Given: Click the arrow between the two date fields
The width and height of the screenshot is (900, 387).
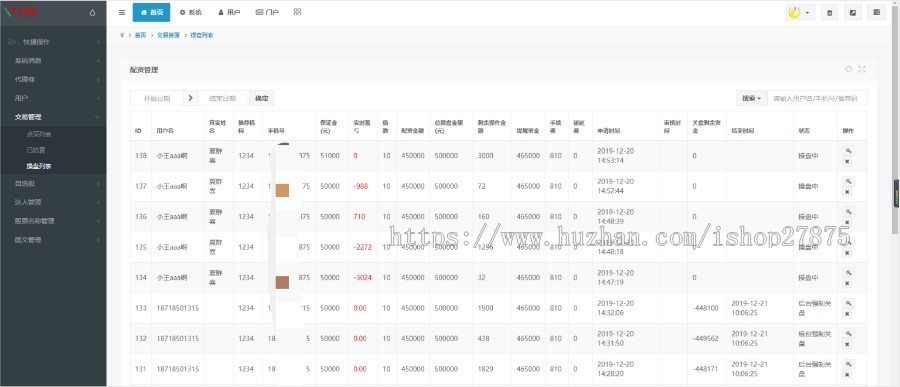Looking at the screenshot, I should tap(191, 98).
